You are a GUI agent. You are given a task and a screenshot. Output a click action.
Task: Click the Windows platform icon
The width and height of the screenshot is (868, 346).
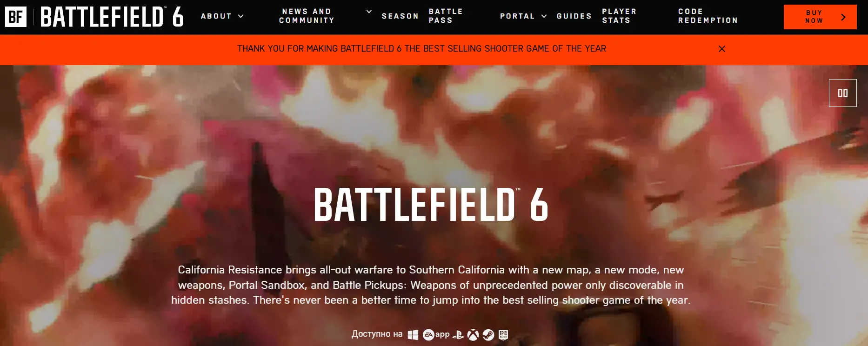(x=413, y=335)
